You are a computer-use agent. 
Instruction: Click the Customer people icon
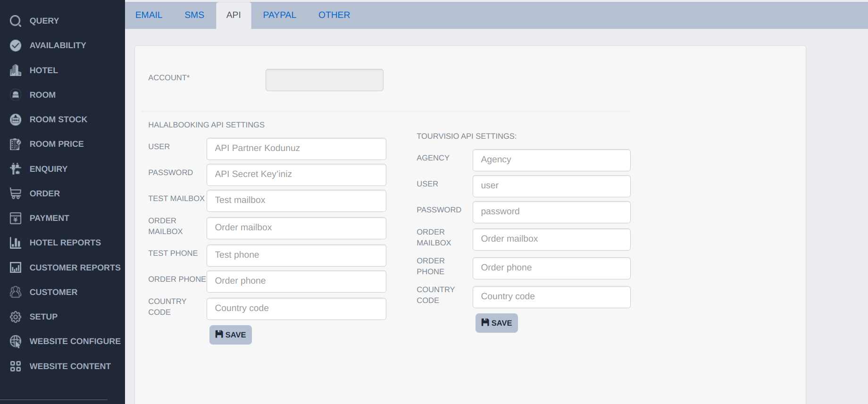coord(16,292)
